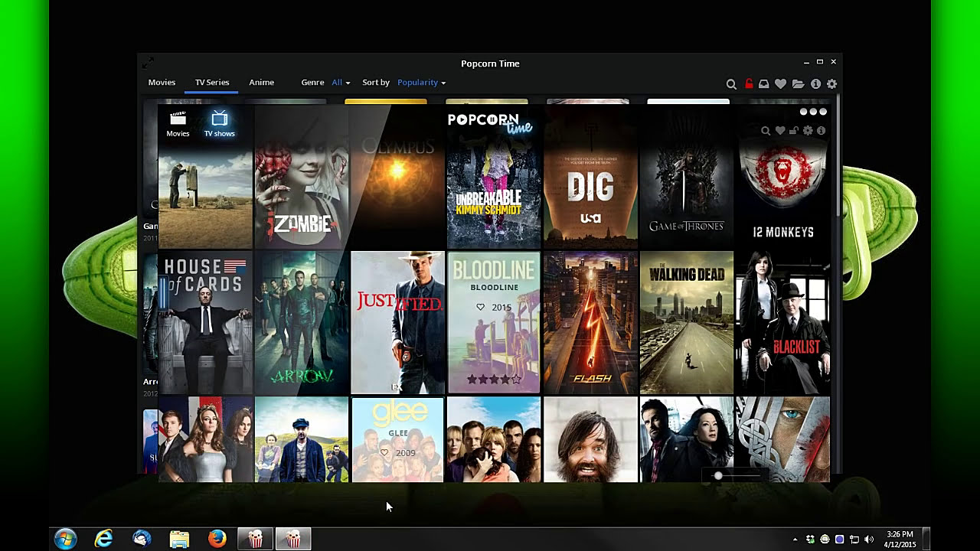Open the volume speaker tray icon
980x551 pixels.
(x=869, y=540)
